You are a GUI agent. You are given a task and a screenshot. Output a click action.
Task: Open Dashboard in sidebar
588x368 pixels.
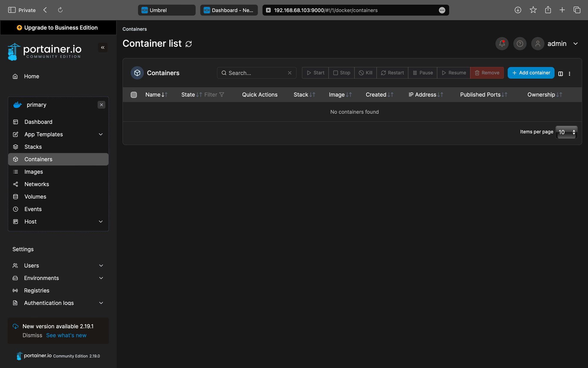tap(58, 122)
